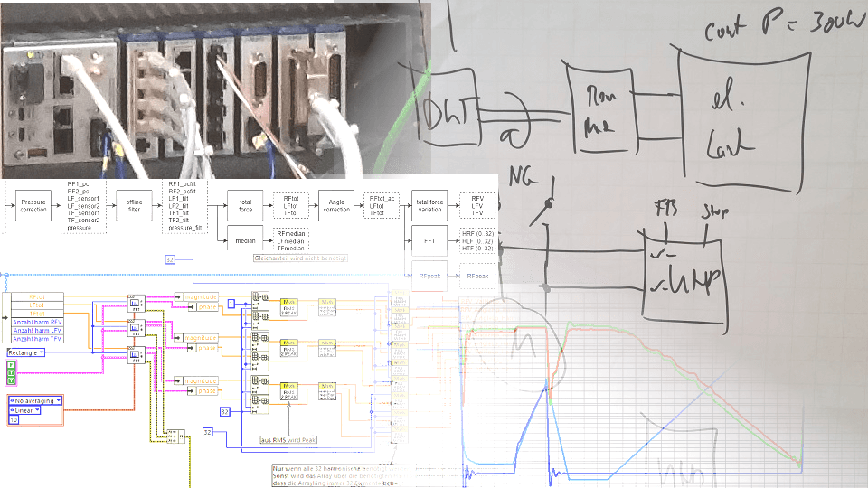The image size is (868, 488).
Task: Click the total force variation block
Action: click(x=429, y=206)
